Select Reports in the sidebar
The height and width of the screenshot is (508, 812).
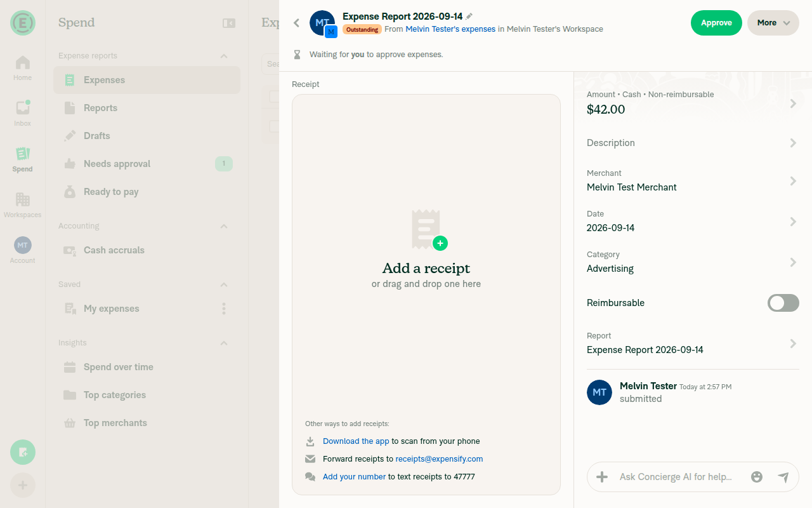coord(147,108)
